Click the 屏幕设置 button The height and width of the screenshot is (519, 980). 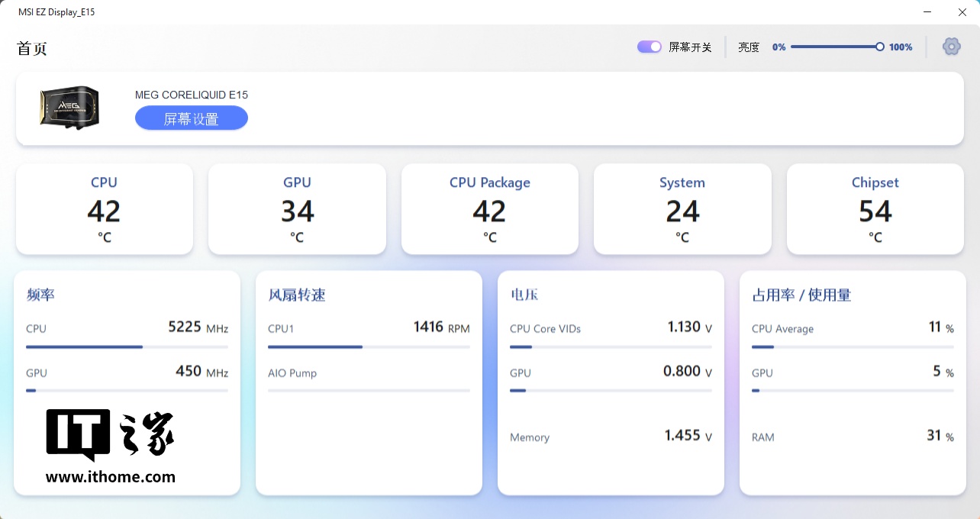(x=192, y=118)
